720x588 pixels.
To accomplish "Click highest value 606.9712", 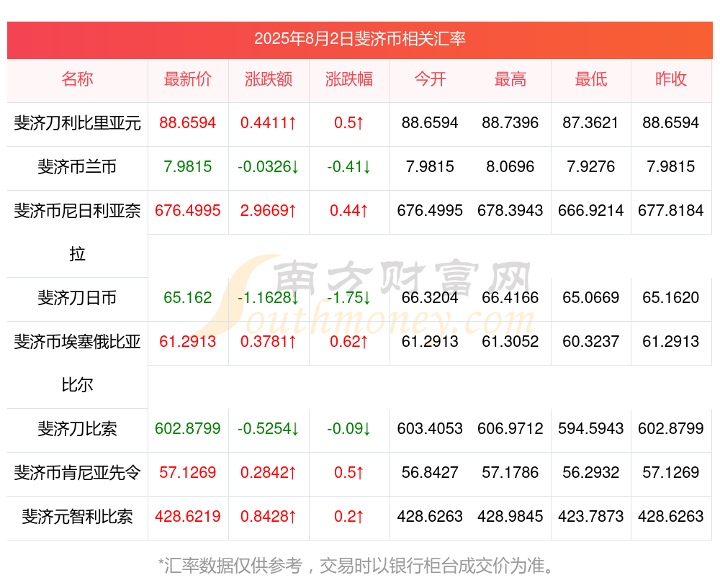I will (510, 428).
